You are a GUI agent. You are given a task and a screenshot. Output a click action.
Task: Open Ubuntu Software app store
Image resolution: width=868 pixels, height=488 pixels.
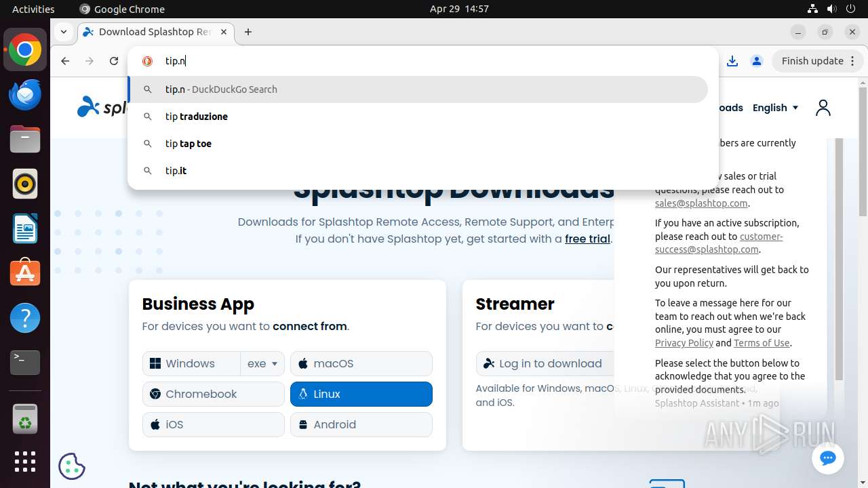click(25, 273)
